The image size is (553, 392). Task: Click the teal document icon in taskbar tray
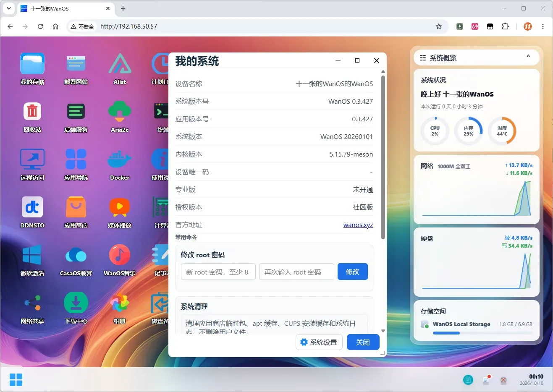tap(468, 380)
